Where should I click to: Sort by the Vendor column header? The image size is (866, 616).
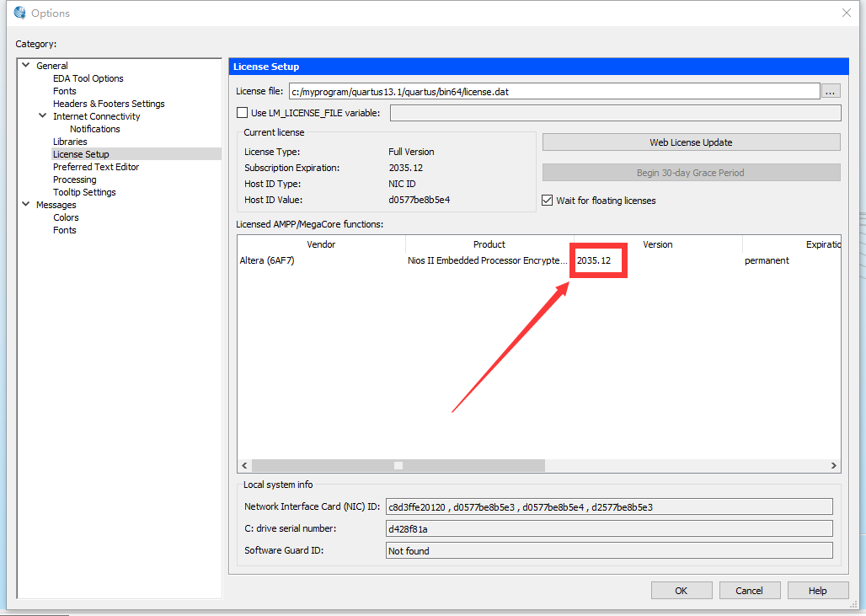pyautogui.click(x=322, y=244)
